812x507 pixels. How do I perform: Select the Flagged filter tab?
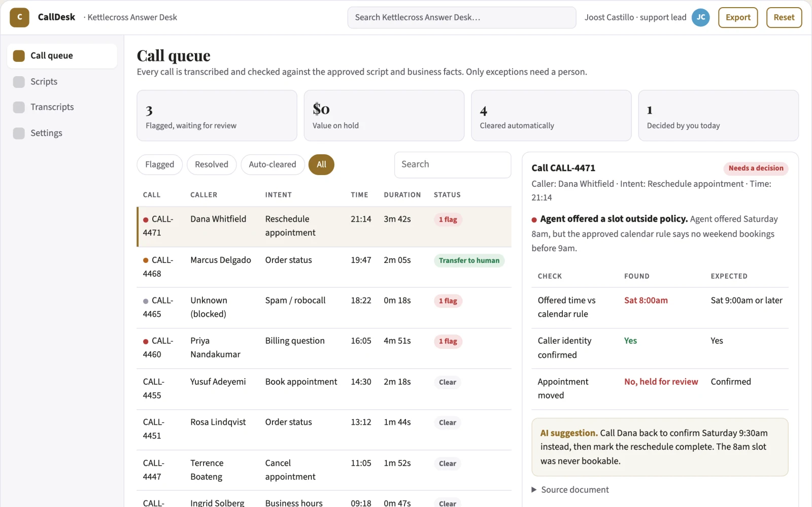[159, 164]
